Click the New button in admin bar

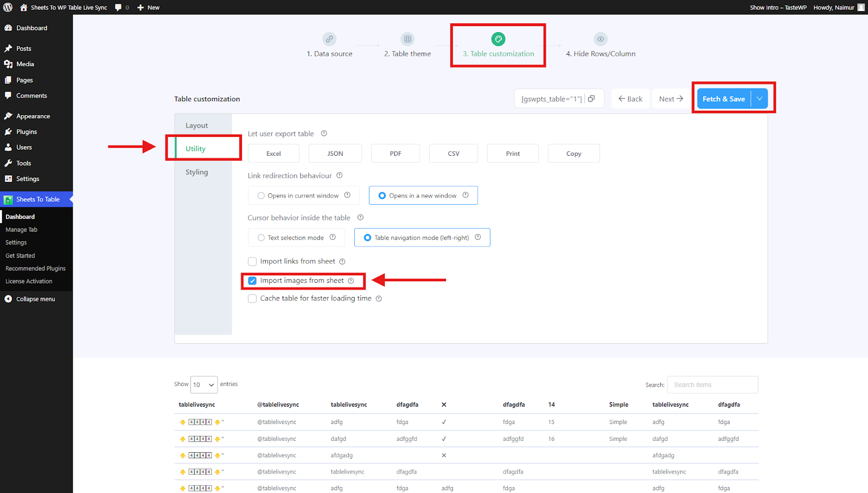pyautogui.click(x=148, y=8)
